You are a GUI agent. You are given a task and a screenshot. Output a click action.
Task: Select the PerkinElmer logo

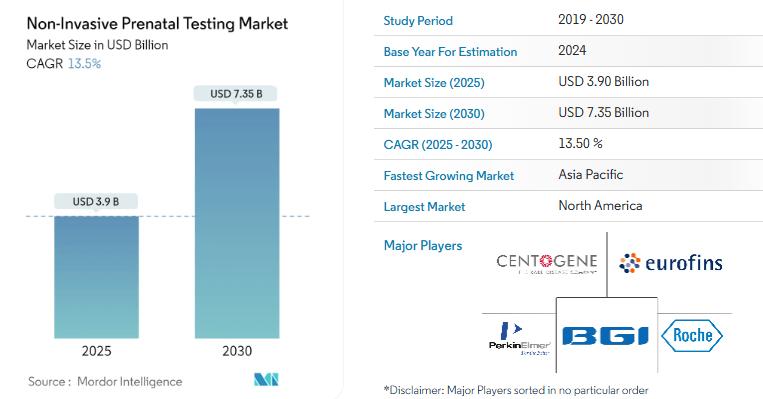[x=519, y=338]
